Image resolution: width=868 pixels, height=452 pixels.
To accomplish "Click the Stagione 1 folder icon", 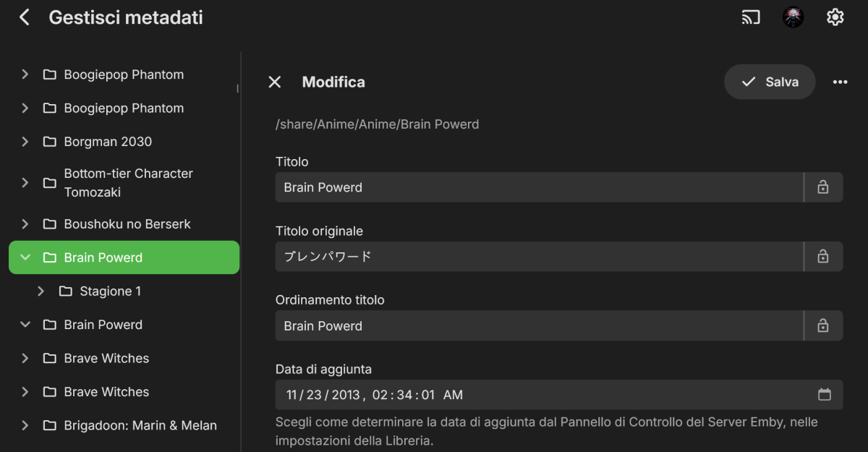I will click(66, 291).
